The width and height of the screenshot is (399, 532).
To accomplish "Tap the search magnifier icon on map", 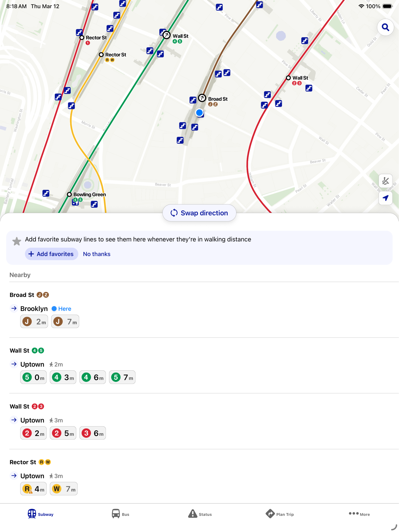I will (x=385, y=27).
